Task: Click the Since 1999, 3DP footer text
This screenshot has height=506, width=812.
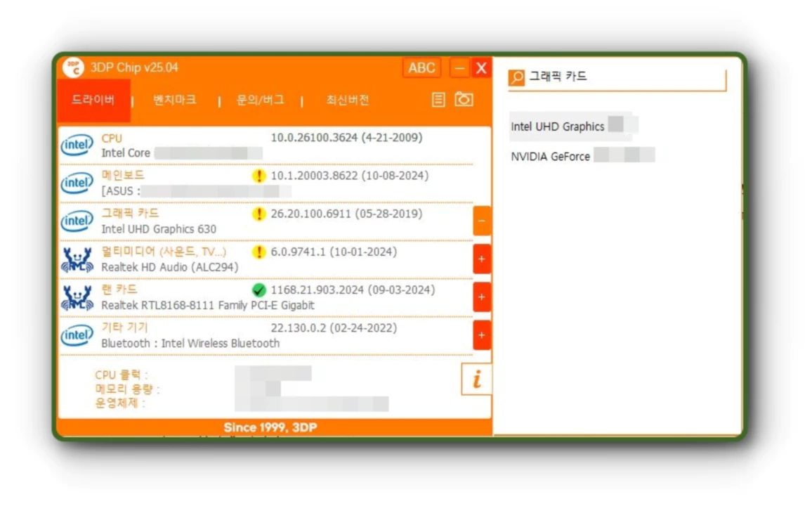Action: tap(270, 428)
